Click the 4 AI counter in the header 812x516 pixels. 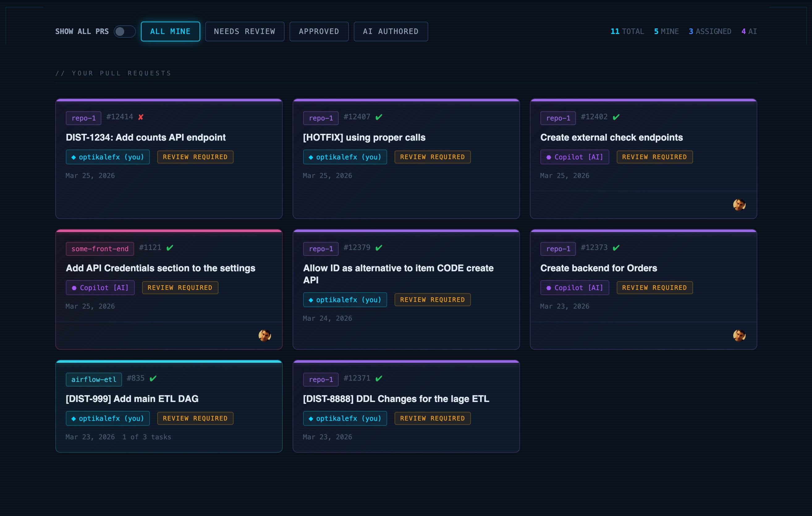749,32
